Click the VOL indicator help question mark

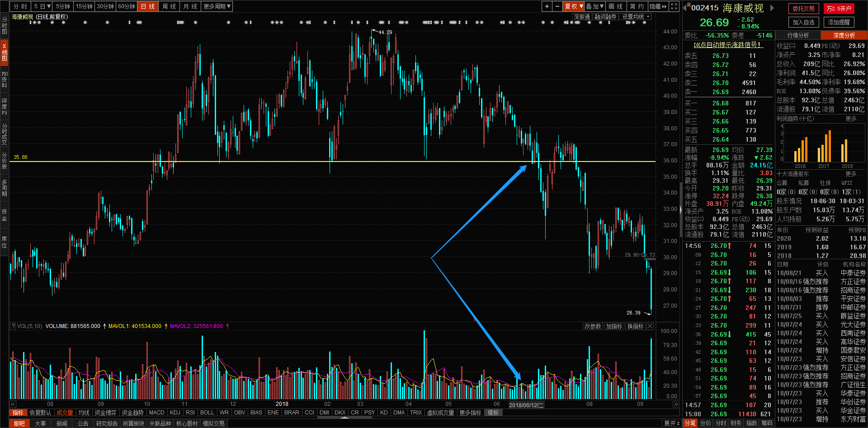[13, 326]
